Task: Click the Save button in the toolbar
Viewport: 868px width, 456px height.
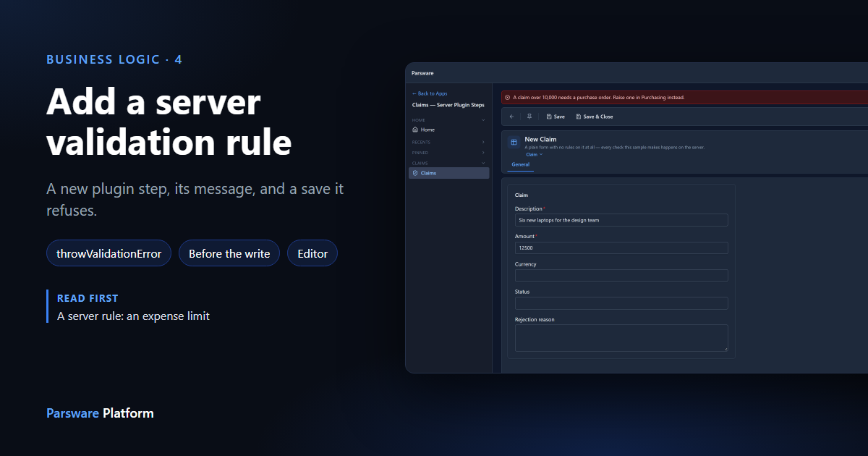Action: (556, 117)
